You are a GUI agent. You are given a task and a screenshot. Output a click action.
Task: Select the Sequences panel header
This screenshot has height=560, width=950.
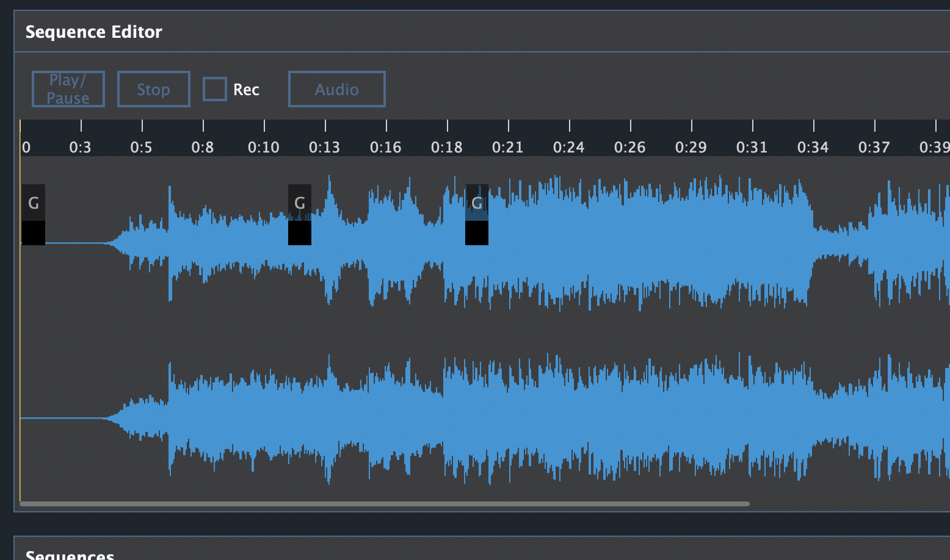click(x=70, y=555)
